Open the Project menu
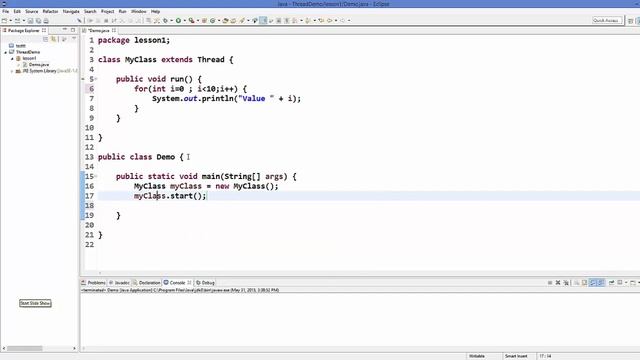The image size is (640, 360). coord(107,11)
